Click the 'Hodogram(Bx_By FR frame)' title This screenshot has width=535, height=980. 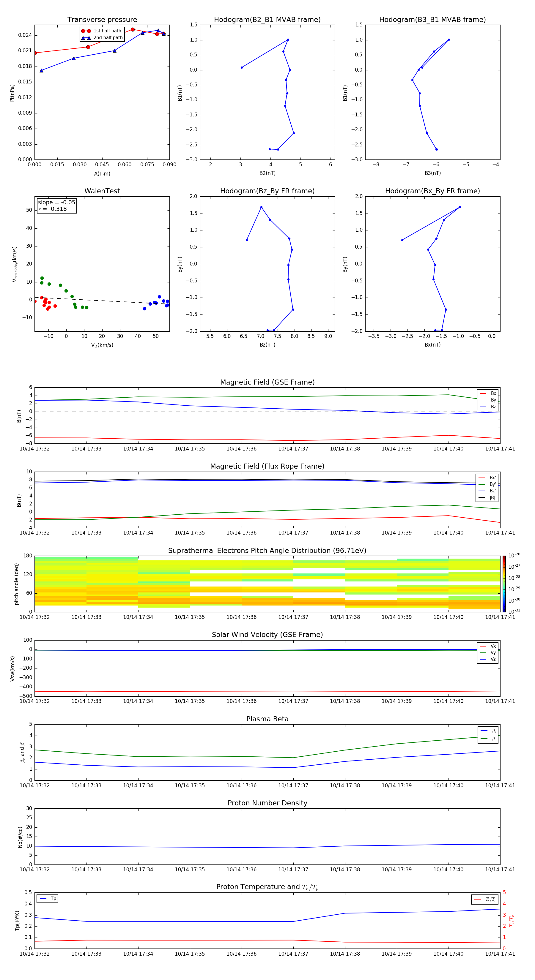[432, 191]
